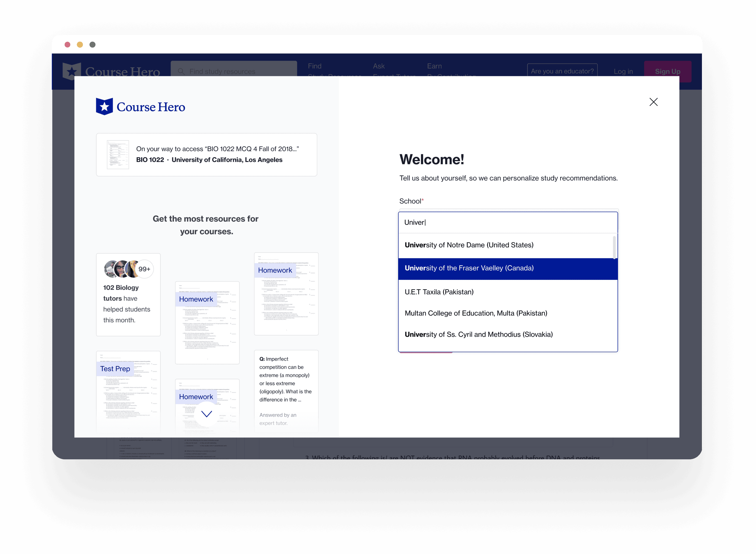
Task: Close the Welcome modal with X icon
Action: [653, 102]
